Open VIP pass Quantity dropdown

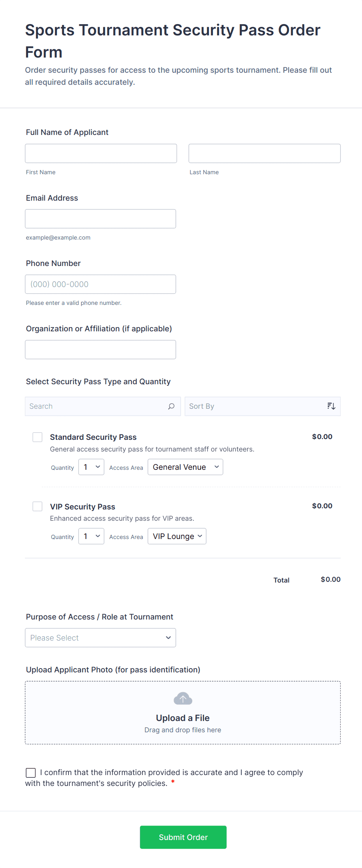91,536
